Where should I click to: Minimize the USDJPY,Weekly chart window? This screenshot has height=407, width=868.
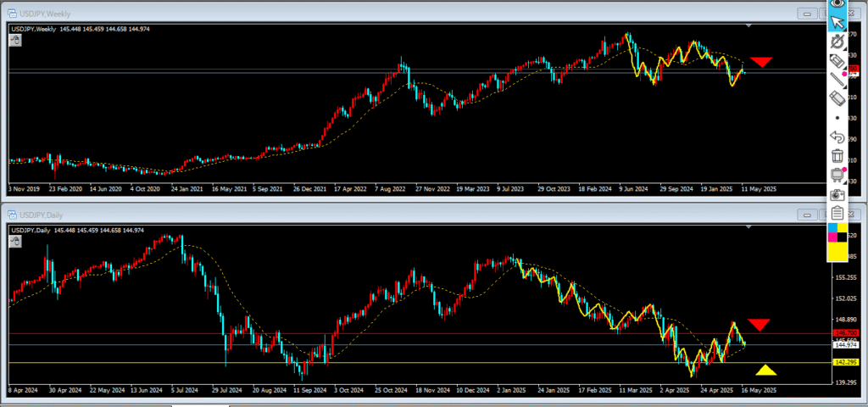pos(808,14)
